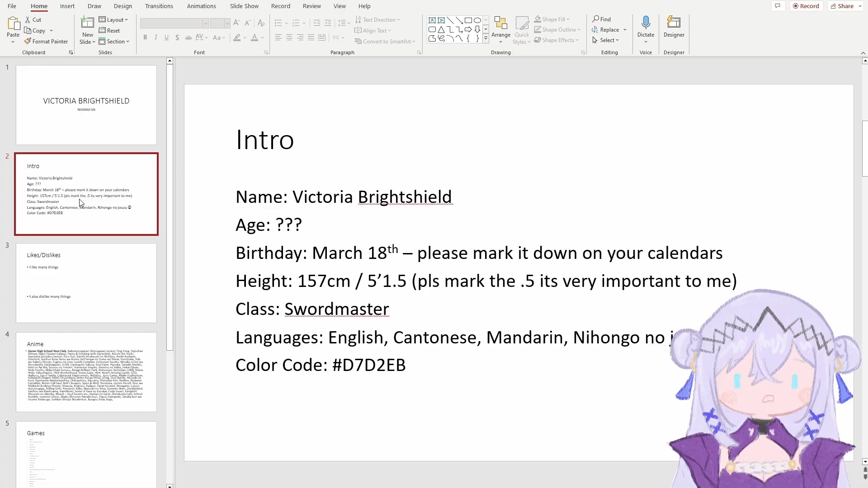Click the Record button at top right

coord(806,6)
